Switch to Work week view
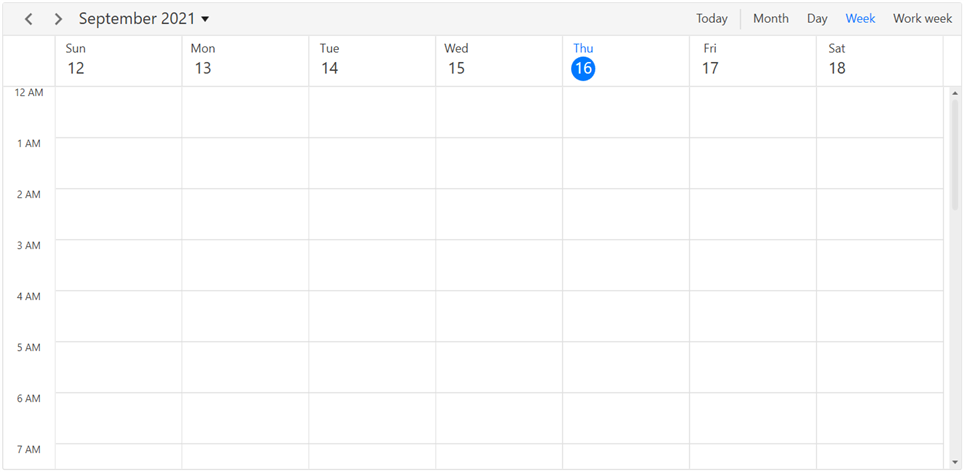Image resolution: width=964 pixels, height=472 pixels. click(x=922, y=19)
